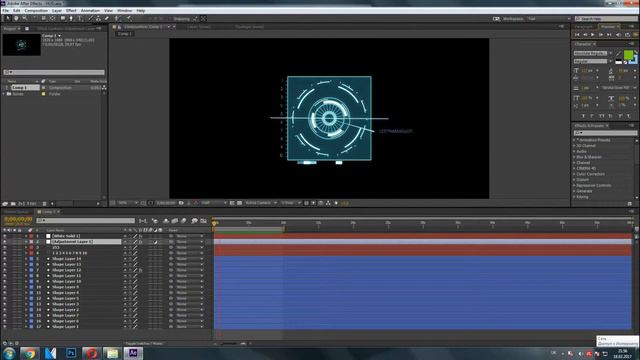Image resolution: width=640 pixels, height=360 pixels.
Task: Open Graph Editor icon in timeline
Action: (203, 221)
